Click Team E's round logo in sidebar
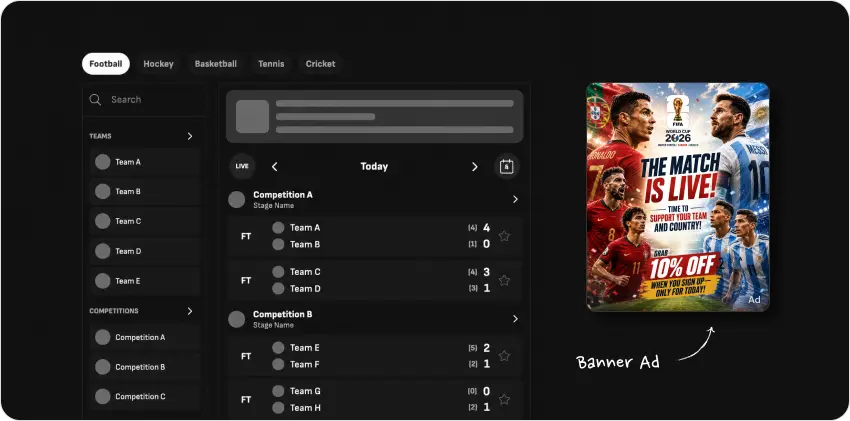 102,281
